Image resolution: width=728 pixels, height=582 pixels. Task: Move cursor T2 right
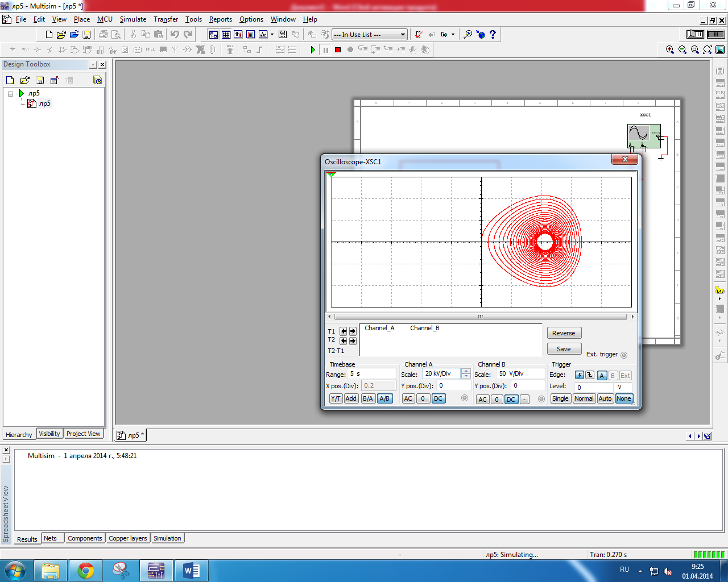353,341
